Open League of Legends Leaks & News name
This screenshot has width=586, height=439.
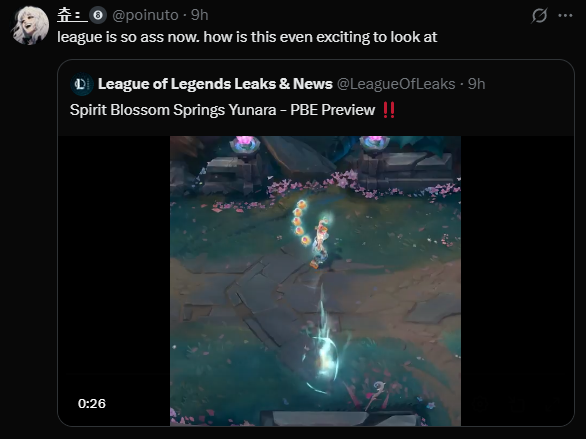[215, 84]
